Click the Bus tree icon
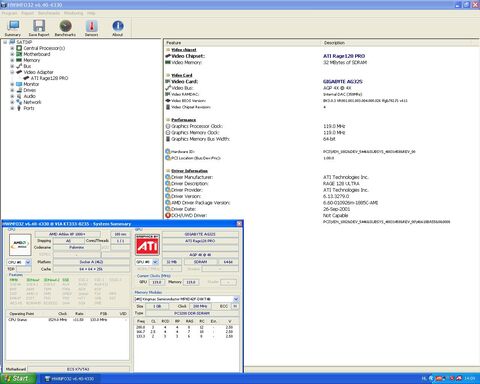480x384 pixels. point(19,66)
